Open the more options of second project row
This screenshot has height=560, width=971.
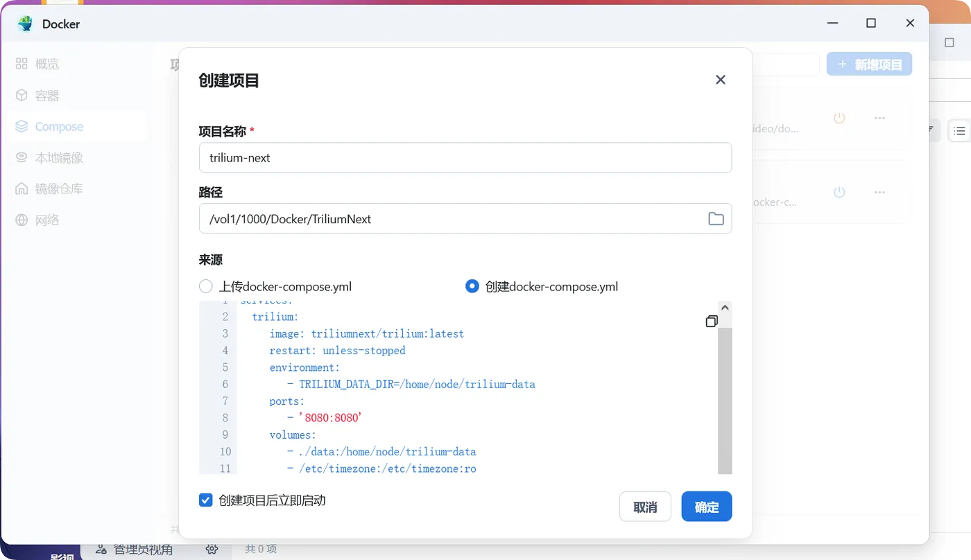pos(879,192)
